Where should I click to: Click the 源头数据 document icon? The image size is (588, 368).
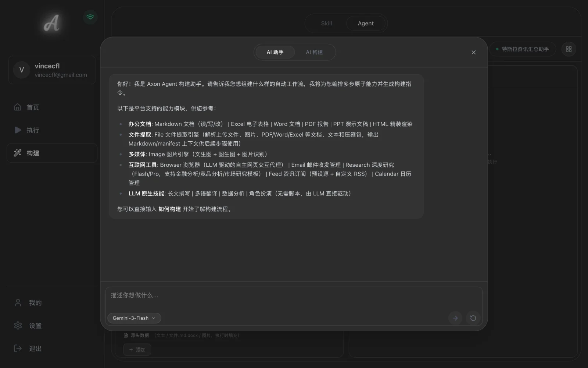coord(126,335)
